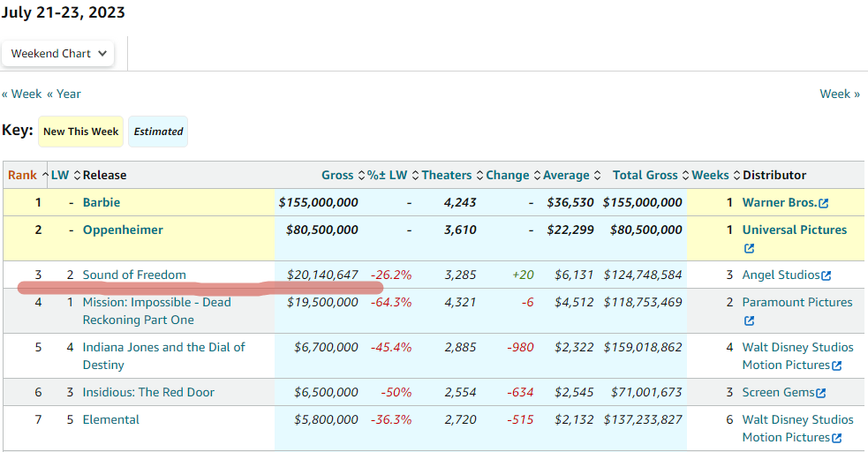The height and width of the screenshot is (452, 868).
Task: Sort by Change column header
Action: point(513,176)
